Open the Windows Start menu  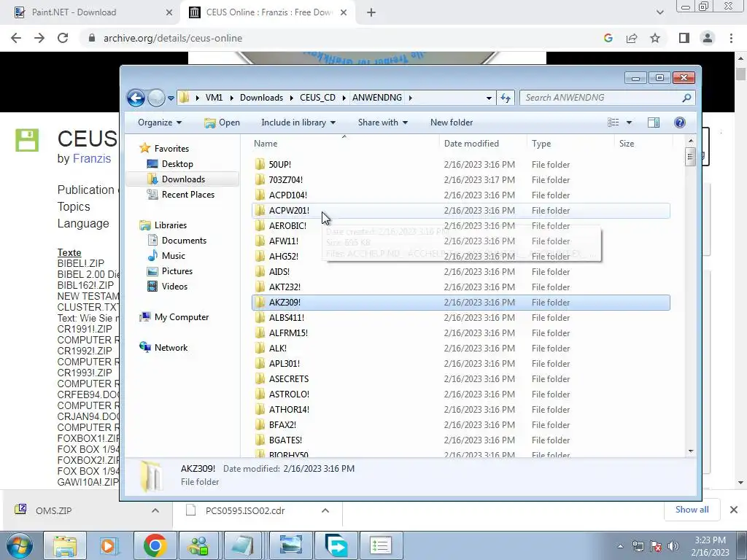coord(20,545)
